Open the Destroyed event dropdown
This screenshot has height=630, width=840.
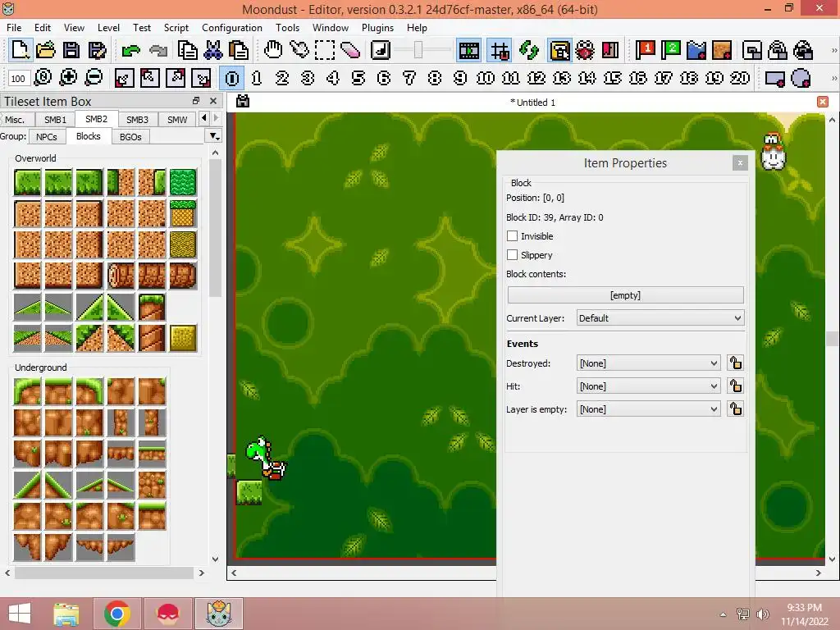tap(648, 363)
